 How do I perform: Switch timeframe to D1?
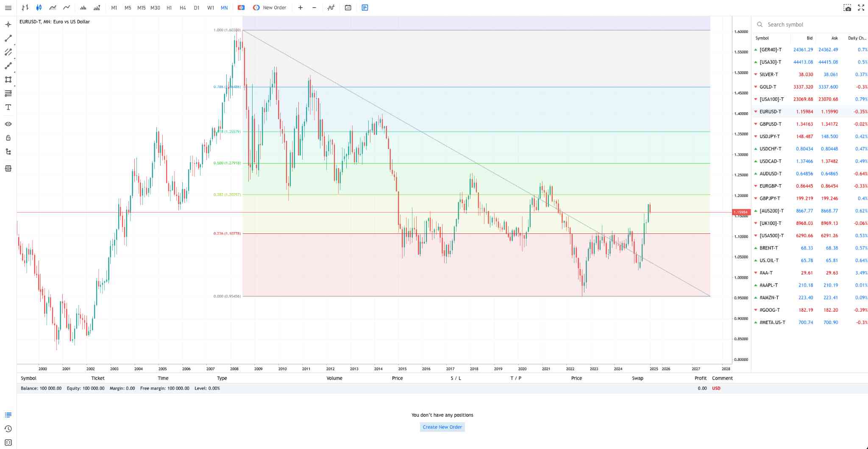(197, 8)
